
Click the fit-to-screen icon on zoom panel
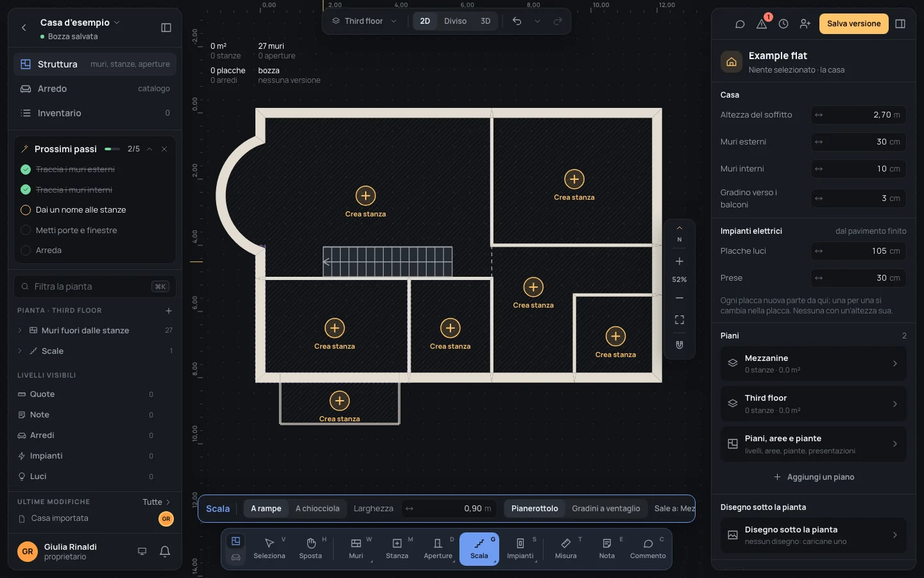tap(680, 320)
